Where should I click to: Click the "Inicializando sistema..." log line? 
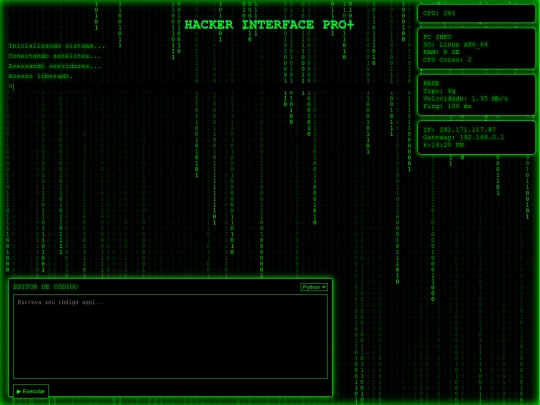[56, 46]
